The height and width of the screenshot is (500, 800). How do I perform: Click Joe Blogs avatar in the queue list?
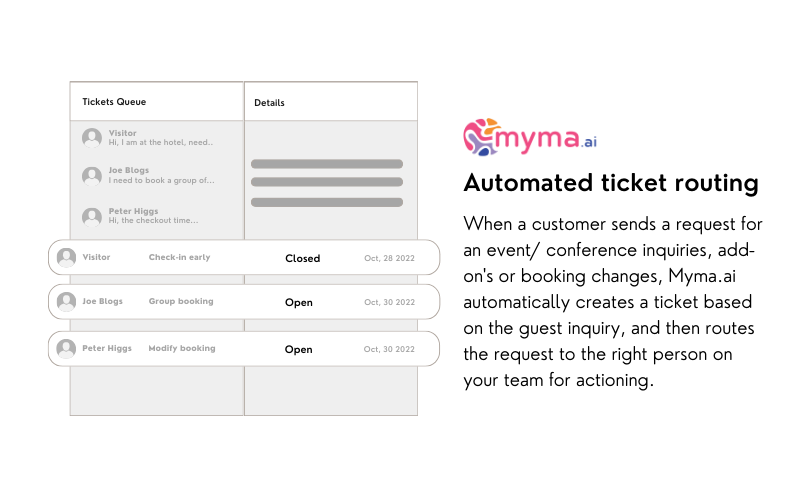point(92,176)
